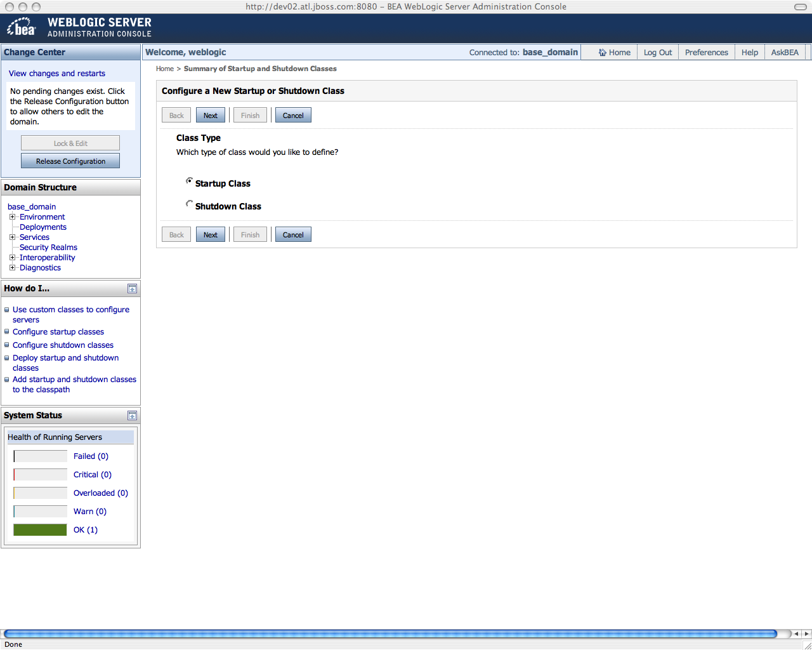Click bullet icon beside Use custom classes

point(7,310)
